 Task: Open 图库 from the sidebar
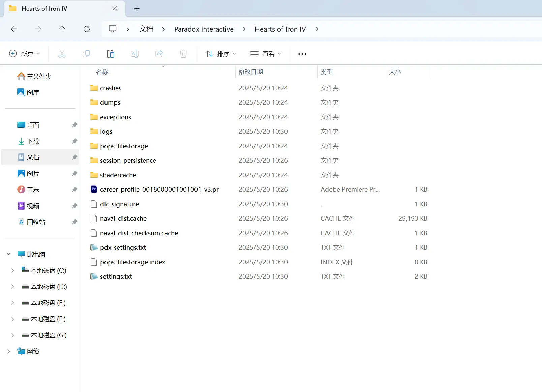32,92
